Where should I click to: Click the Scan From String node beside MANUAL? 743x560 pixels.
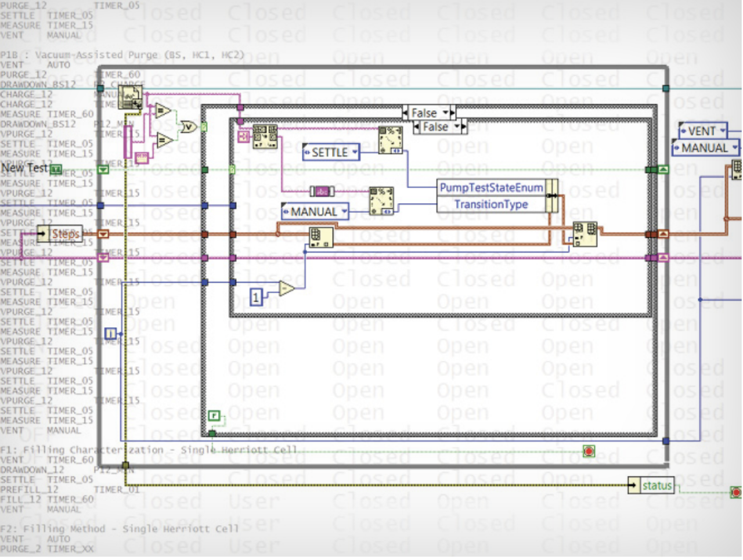tap(382, 201)
